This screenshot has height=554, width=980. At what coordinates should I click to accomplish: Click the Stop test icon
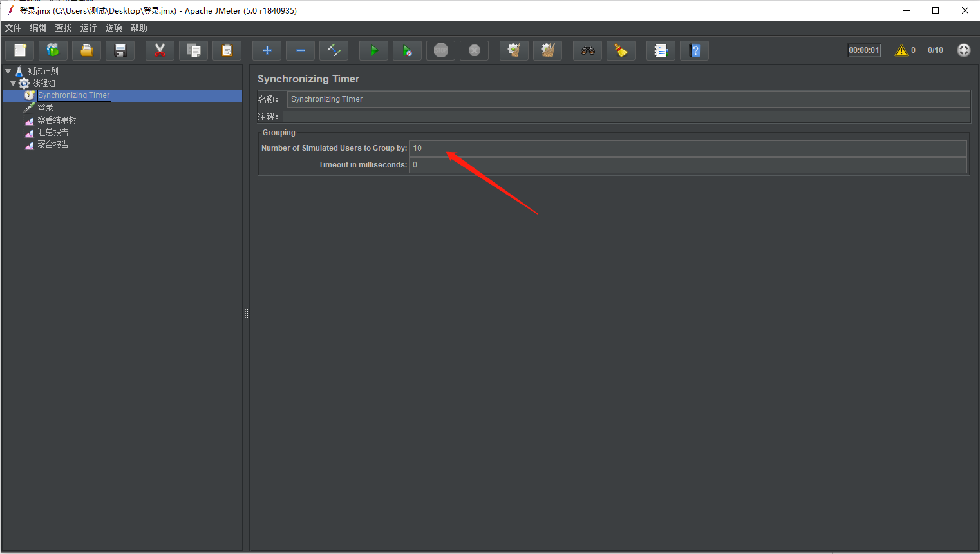coord(440,50)
